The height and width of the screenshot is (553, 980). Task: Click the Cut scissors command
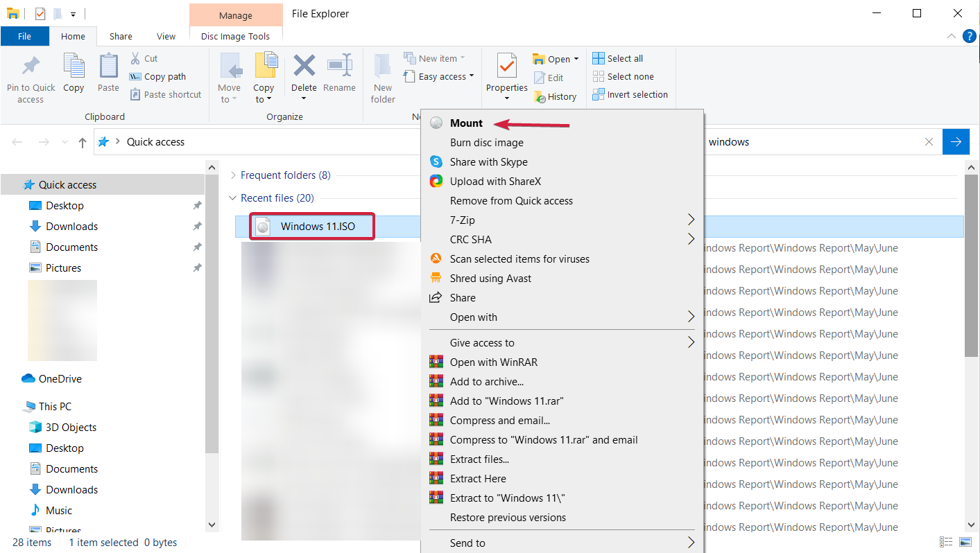click(x=144, y=59)
